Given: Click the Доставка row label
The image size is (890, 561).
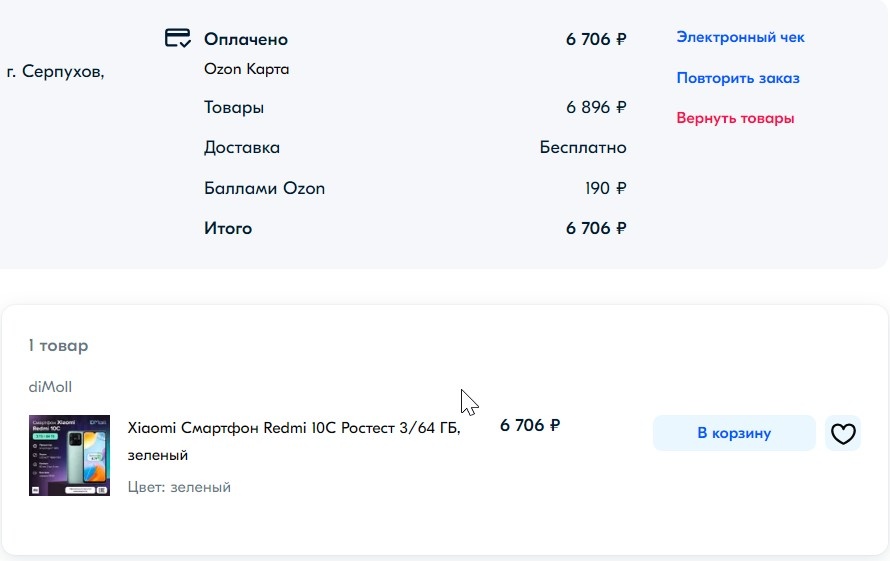Looking at the screenshot, I should tap(242, 148).
